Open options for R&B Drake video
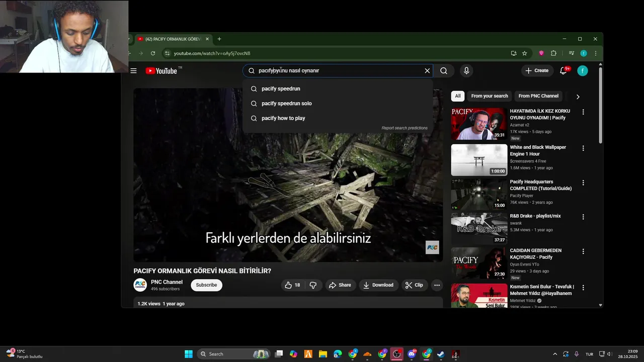The height and width of the screenshot is (362, 644). pyautogui.click(x=583, y=217)
